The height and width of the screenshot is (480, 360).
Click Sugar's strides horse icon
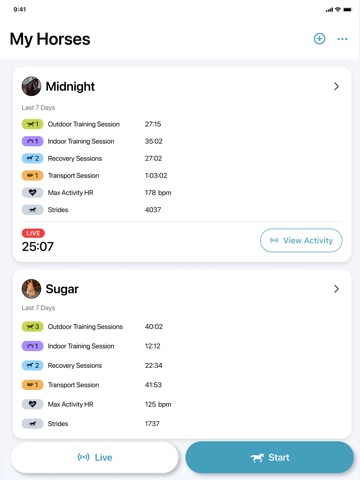click(x=32, y=424)
